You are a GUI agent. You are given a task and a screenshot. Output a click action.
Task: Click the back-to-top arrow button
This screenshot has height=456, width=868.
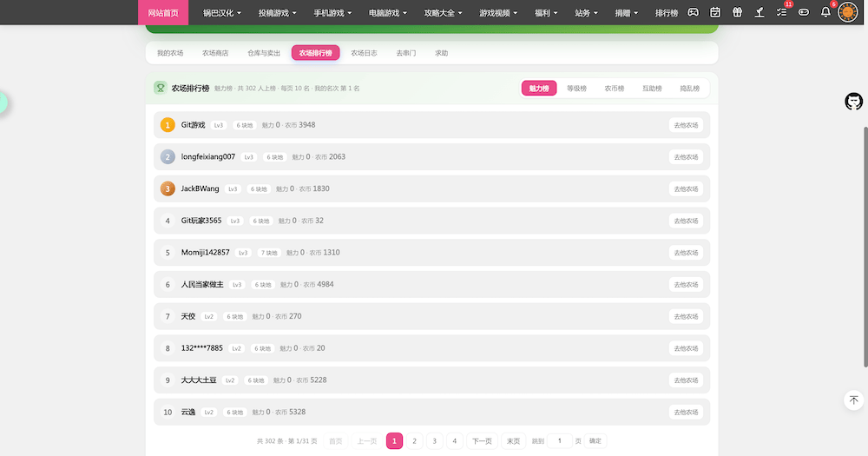(x=853, y=400)
